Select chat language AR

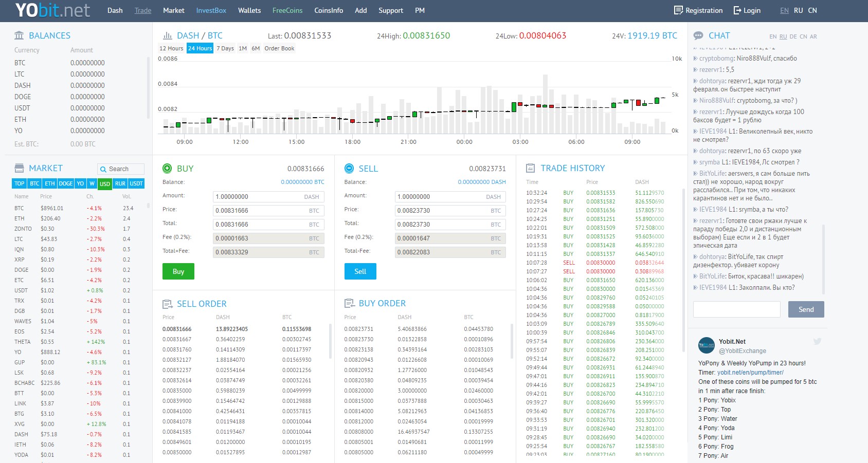pyautogui.click(x=813, y=36)
